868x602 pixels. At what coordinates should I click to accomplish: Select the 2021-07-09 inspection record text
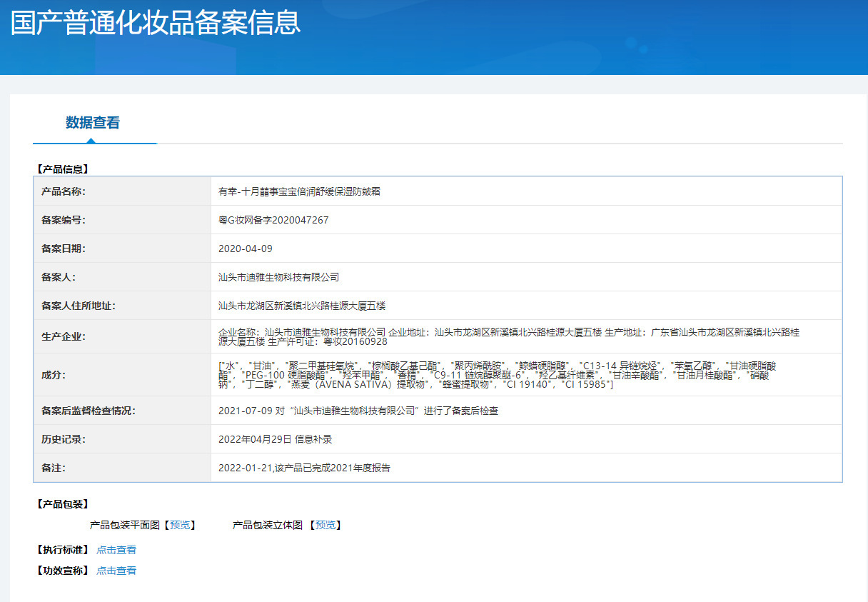pyautogui.click(x=358, y=411)
